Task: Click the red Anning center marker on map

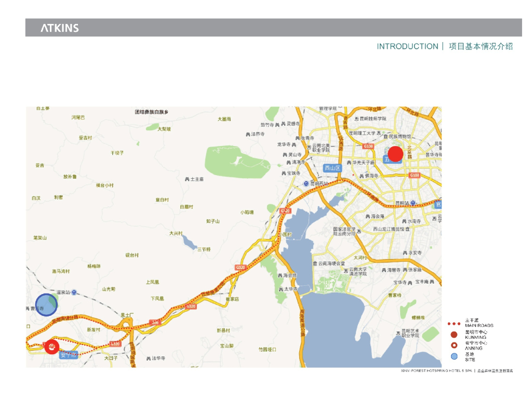Action: pyautogui.click(x=52, y=347)
